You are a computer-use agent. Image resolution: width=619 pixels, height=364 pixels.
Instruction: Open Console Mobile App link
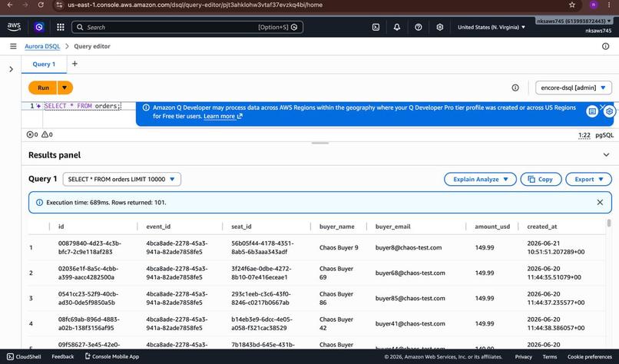(111, 356)
